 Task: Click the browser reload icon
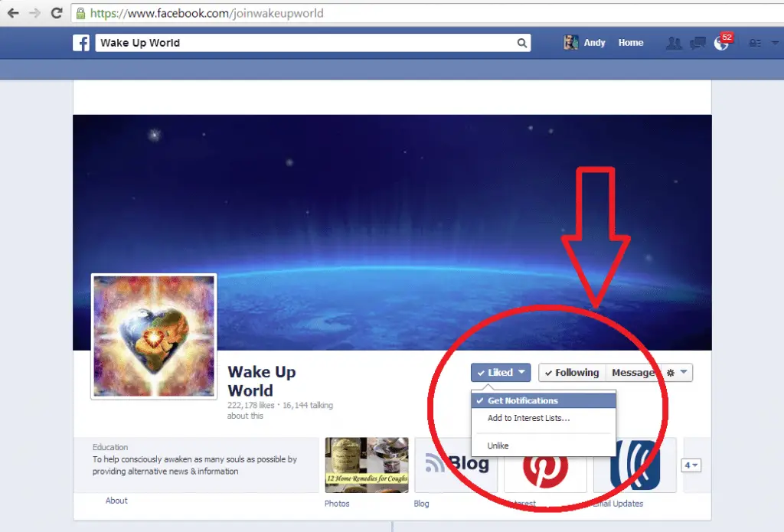pos(56,13)
